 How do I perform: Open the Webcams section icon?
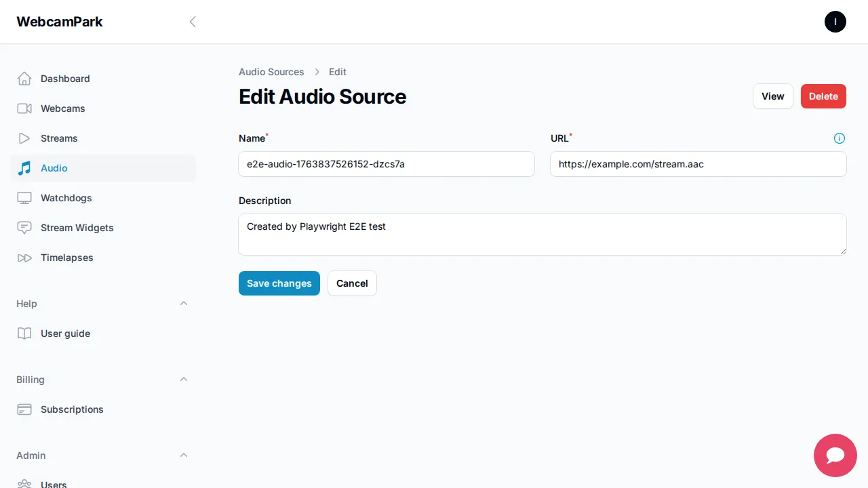[24, 108]
